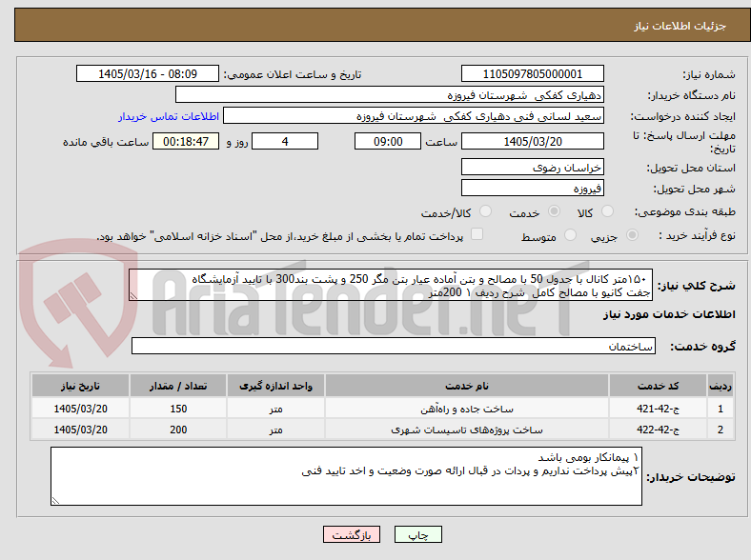
Task: Click the تعداد / مقدار column header
Action: tap(178, 386)
